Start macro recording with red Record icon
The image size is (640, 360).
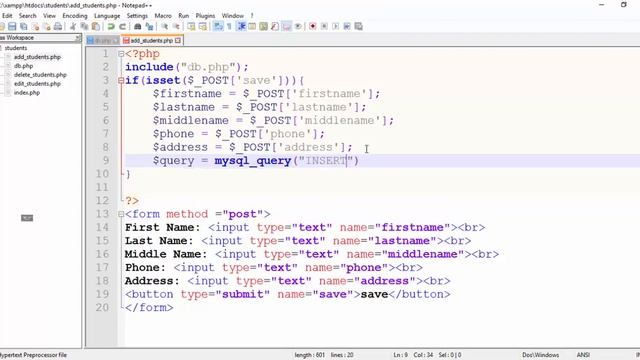[313, 27]
